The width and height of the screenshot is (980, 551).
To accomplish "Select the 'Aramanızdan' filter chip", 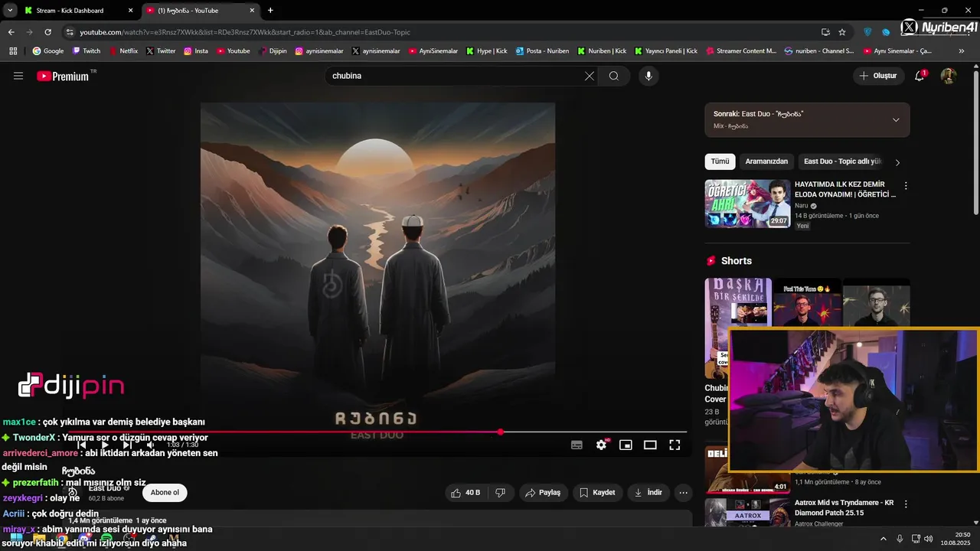I will [x=766, y=161].
